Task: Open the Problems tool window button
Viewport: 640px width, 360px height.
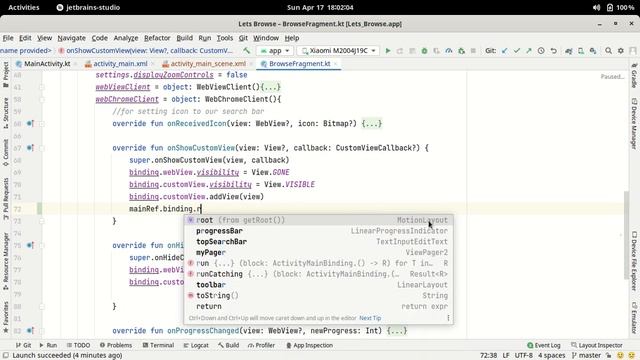Action: (x=116, y=345)
